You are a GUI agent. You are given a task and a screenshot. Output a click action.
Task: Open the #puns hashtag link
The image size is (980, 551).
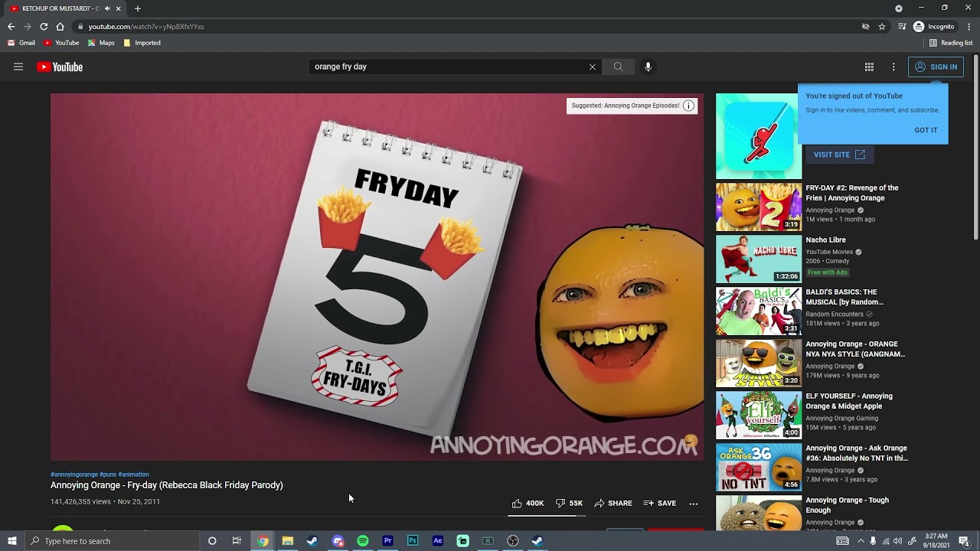[108, 474]
